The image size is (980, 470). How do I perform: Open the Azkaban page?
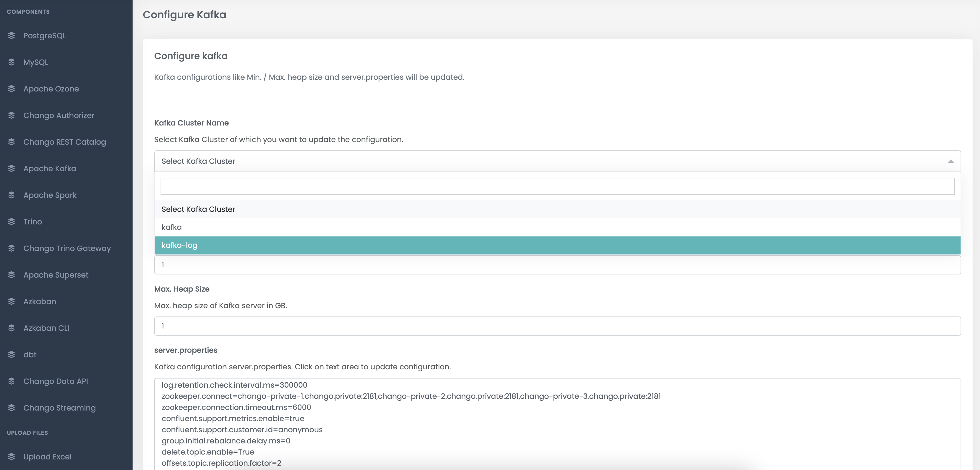[39, 301]
